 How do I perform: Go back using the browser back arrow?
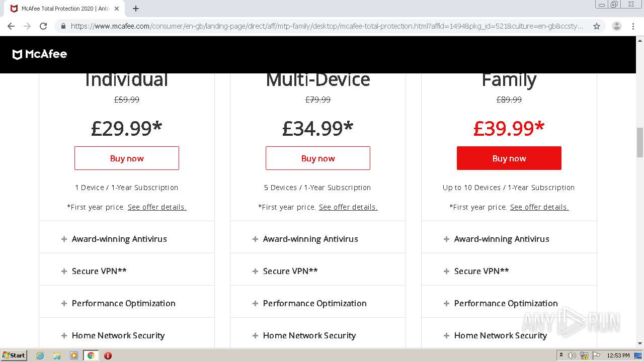click(11, 26)
